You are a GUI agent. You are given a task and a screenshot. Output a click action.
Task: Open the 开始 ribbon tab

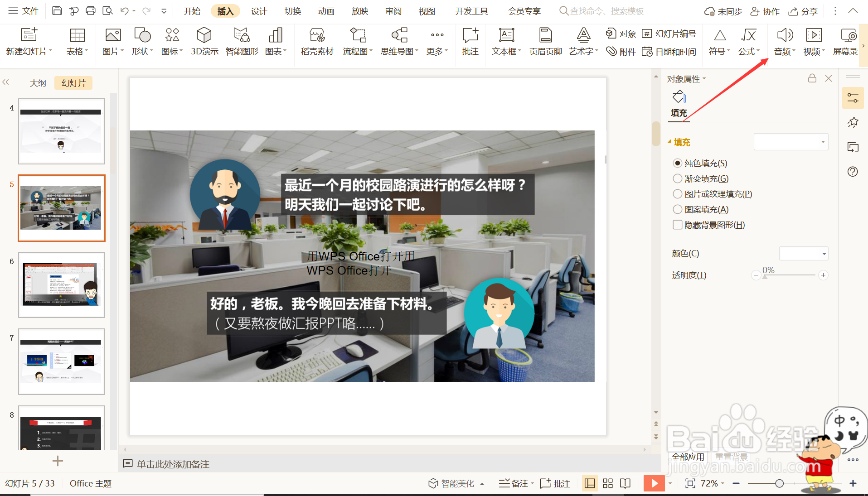(192, 11)
